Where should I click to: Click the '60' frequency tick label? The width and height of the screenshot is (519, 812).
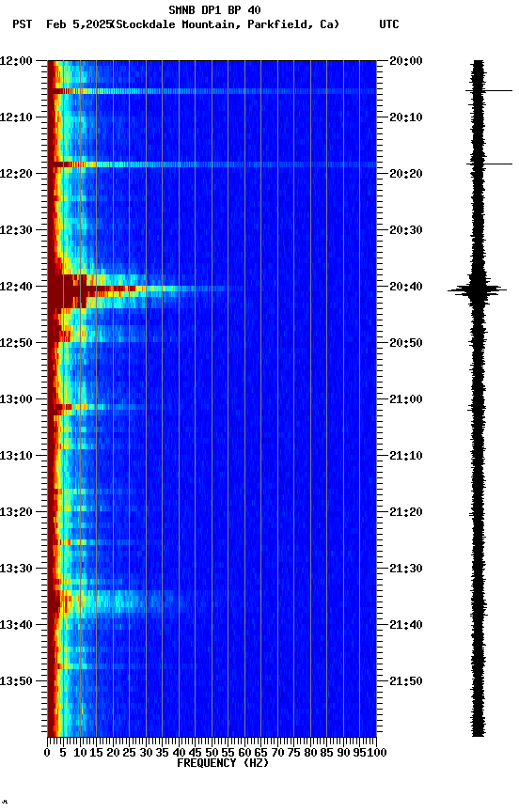pyautogui.click(x=244, y=753)
